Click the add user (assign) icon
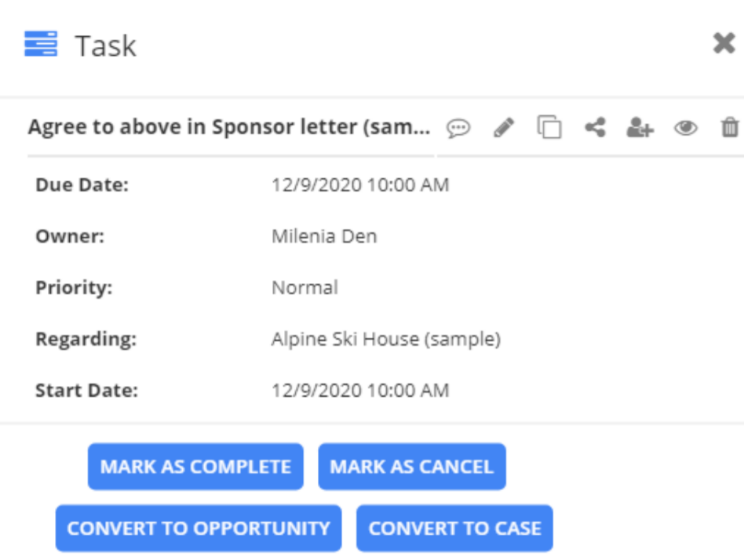Screen dimensions: 744x560 640,127
